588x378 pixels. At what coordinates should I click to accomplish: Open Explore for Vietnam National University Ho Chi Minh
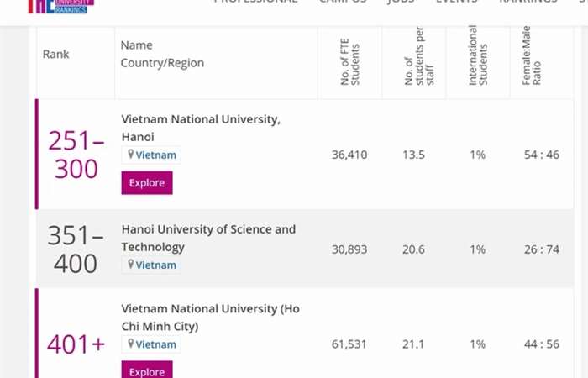pyautogui.click(x=147, y=370)
